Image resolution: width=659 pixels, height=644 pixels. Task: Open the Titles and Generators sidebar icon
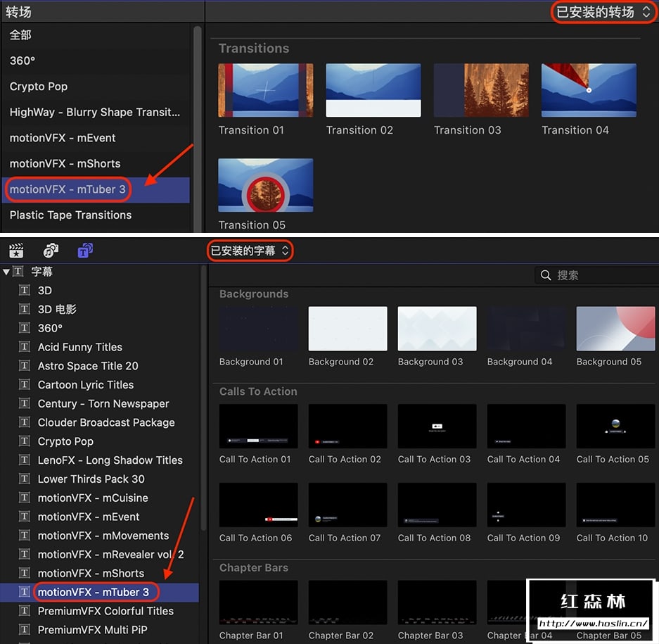click(x=85, y=251)
